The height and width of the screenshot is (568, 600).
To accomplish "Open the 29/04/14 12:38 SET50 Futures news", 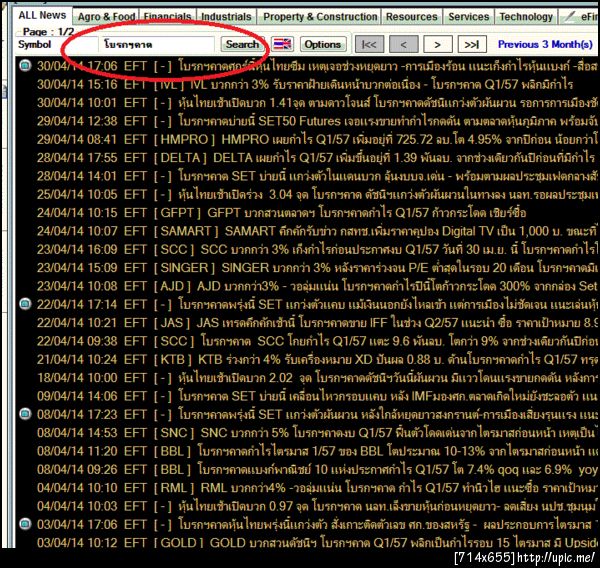I will [316, 121].
